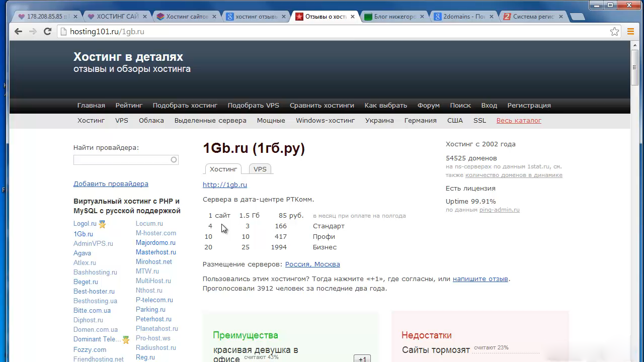Select 'Украина' category
The width and height of the screenshot is (644, 362).
click(379, 121)
